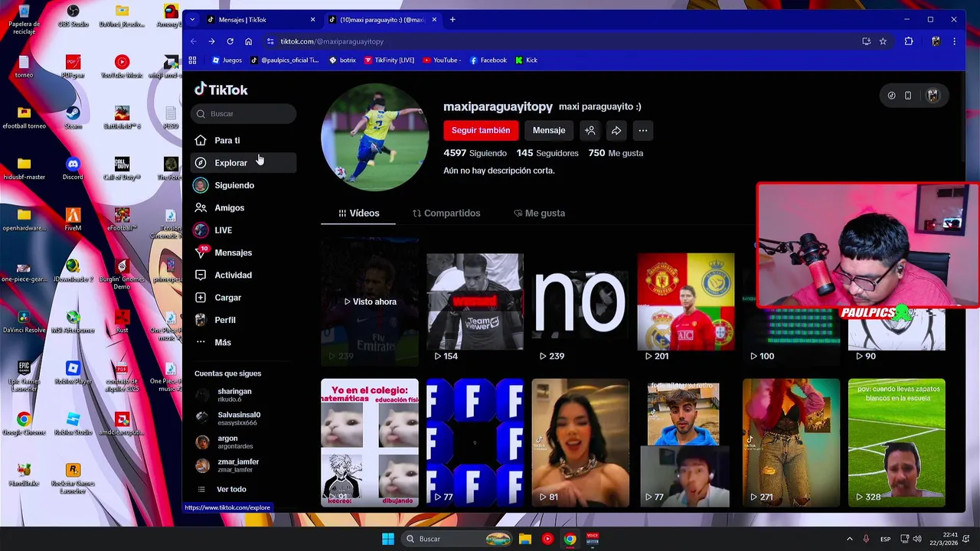The image size is (980, 551).
Task: Click the taskbar Buscar search box
Action: coord(457,539)
